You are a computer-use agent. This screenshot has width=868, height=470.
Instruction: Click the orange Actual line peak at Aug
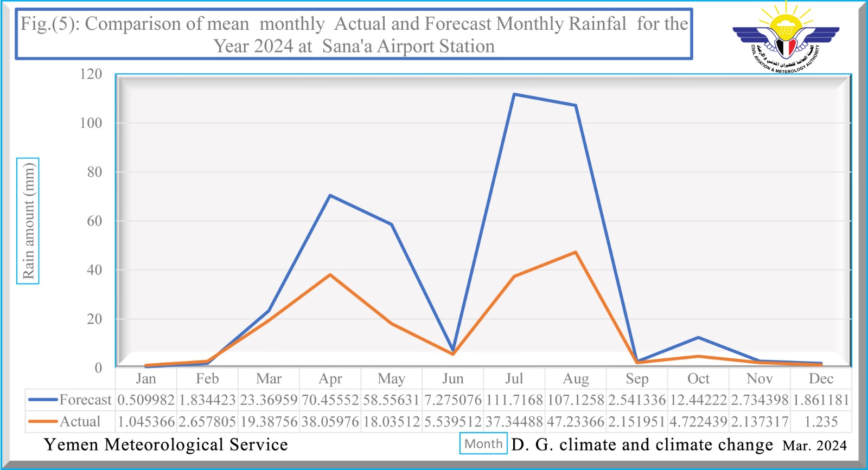tap(576, 252)
